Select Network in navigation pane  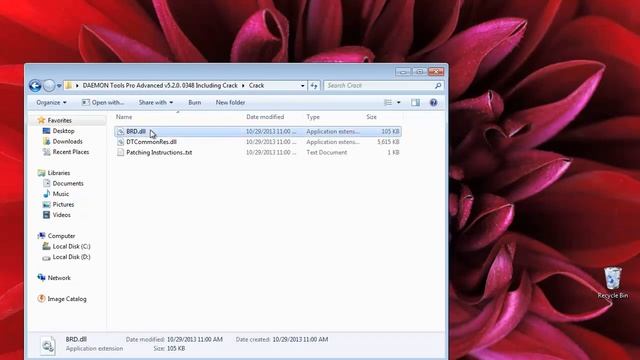click(x=59, y=278)
